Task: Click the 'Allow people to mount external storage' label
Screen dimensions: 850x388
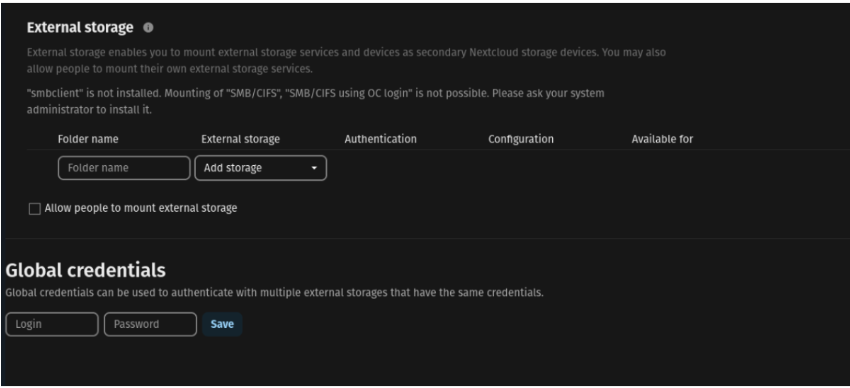Action: pos(141,208)
